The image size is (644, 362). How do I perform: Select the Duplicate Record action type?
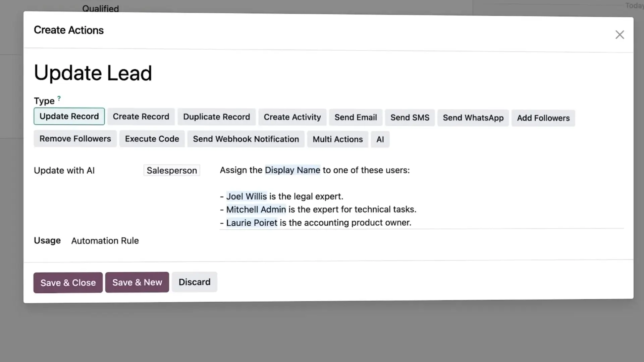tap(216, 117)
